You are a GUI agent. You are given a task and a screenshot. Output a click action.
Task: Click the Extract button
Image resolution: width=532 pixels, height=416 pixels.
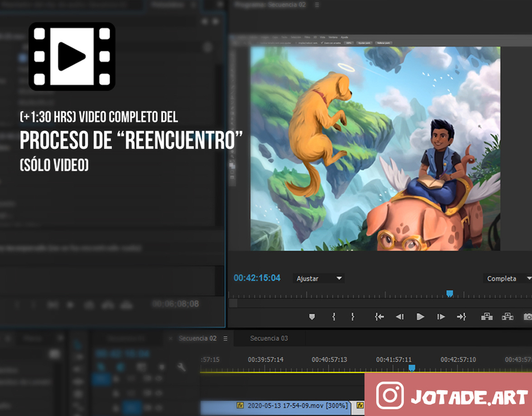coord(508,316)
